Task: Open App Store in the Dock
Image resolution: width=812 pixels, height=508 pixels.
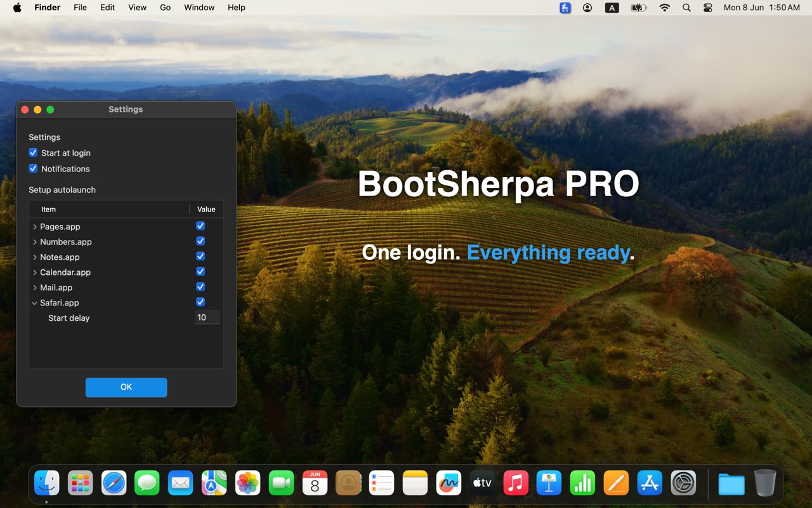Action: (x=650, y=483)
